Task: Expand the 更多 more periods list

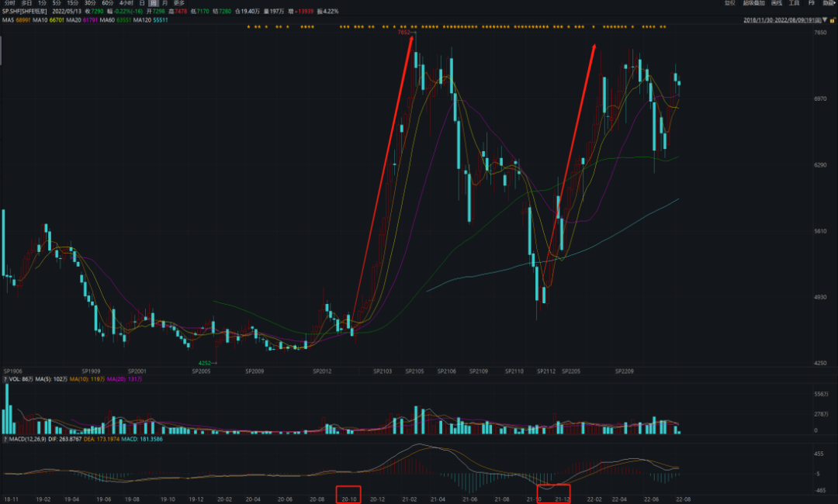Action: (179, 3)
